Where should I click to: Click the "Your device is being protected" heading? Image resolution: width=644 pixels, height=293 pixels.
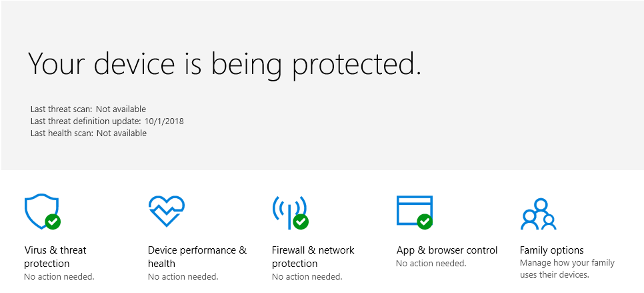tap(225, 63)
